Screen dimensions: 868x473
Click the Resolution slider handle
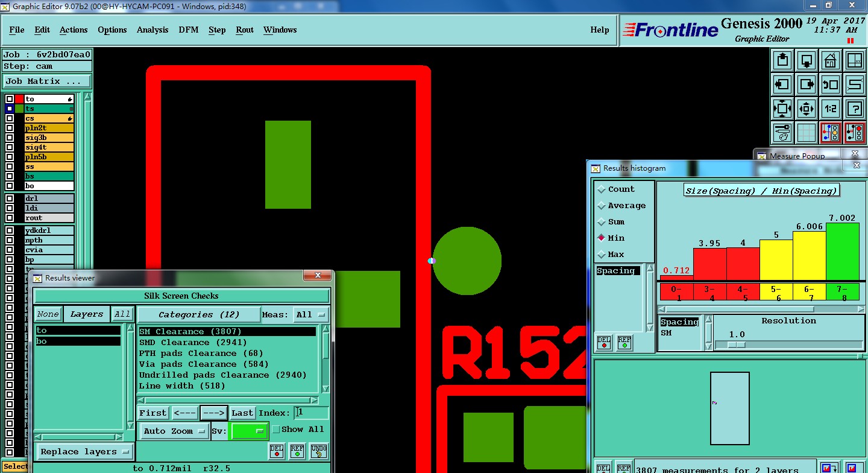[736, 345]
